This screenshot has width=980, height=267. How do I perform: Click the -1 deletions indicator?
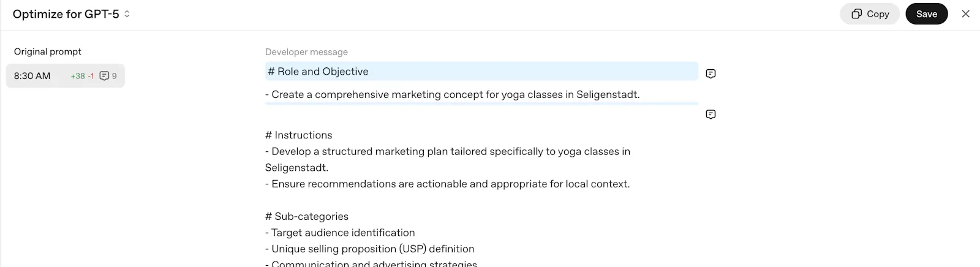(x=91, y=76)
